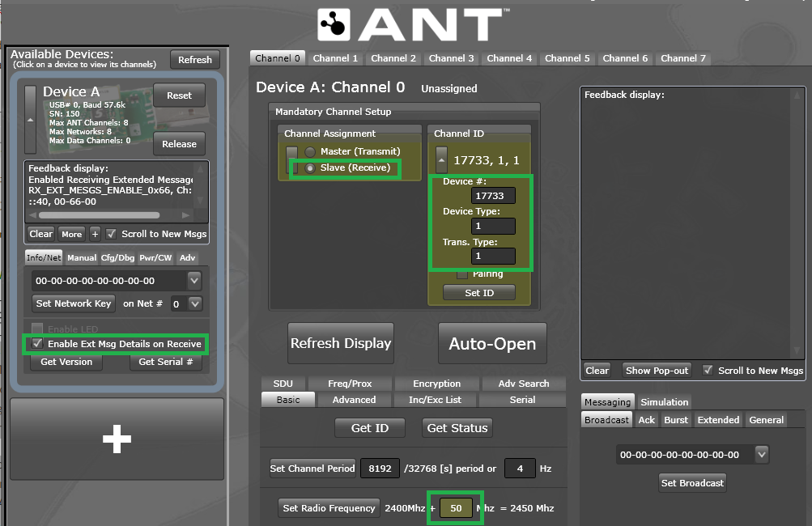Screen dimensions: 812x526
Task: Open the broadcast data dropdown
Action: [761, 455]
